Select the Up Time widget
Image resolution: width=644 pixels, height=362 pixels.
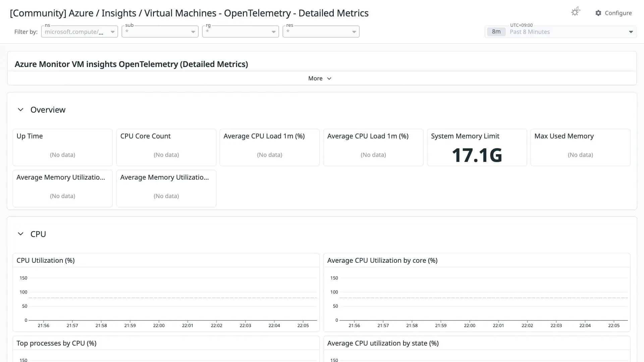click(63, 147)
